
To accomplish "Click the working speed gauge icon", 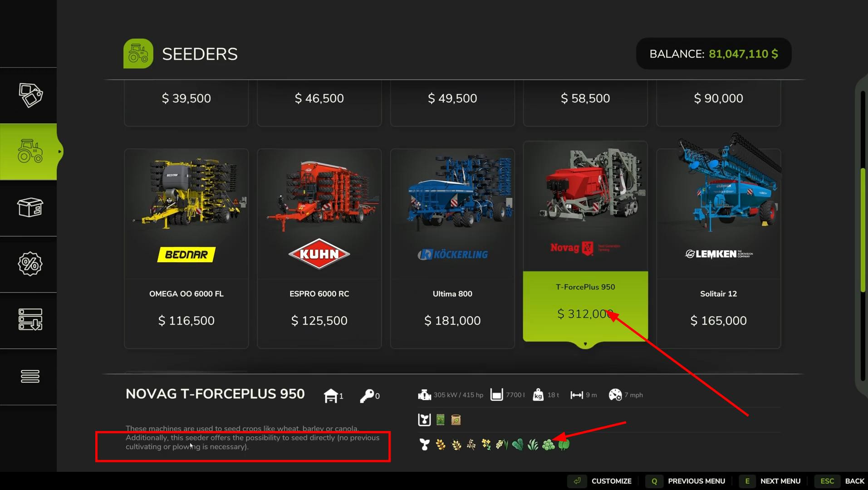I will [615, 395].
